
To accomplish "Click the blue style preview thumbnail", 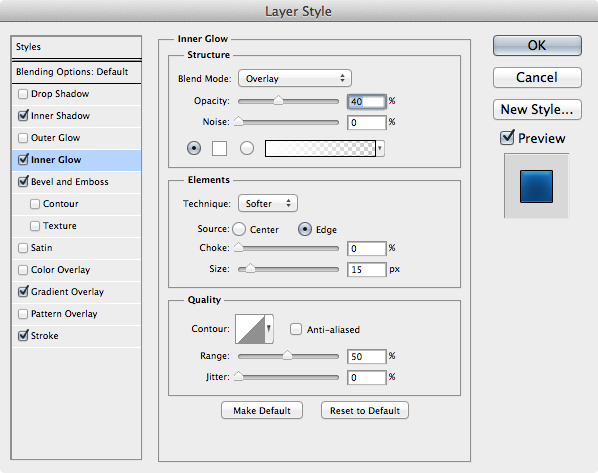I will point(536,186).
